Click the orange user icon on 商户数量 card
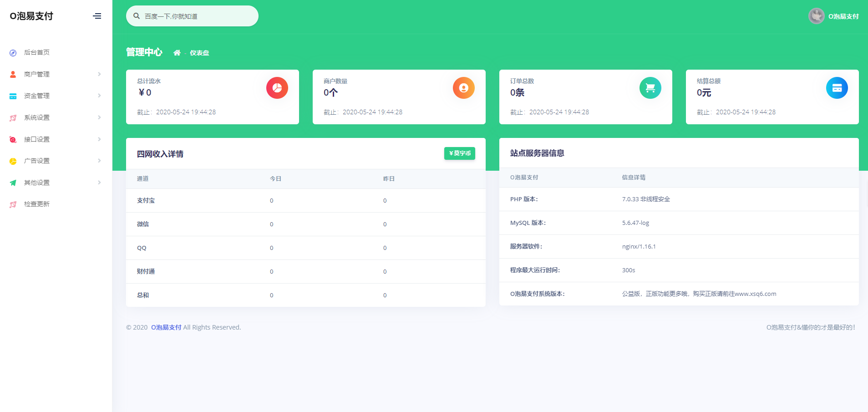This screenshot has height=412, width=868. tap(464, 88)
